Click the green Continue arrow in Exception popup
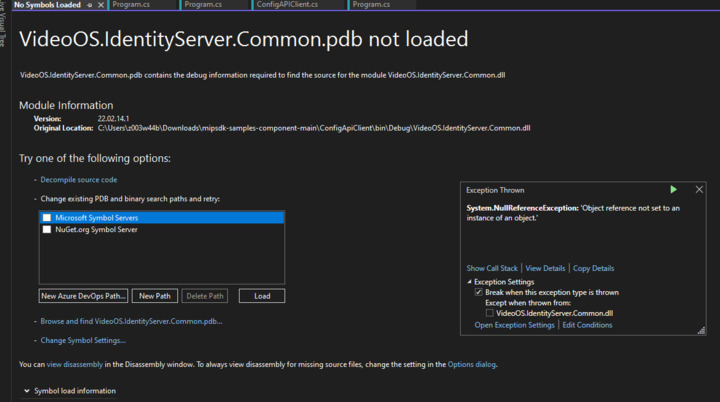720x402 pixels. (x=674, y=189)
